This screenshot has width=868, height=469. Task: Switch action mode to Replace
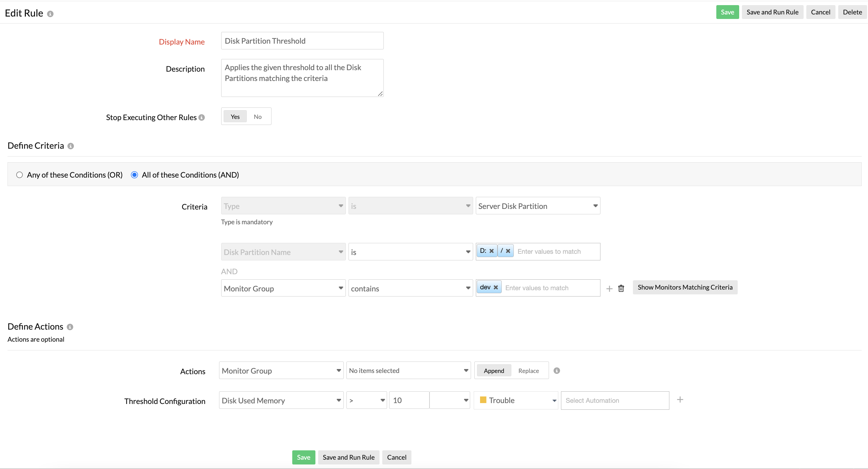point(528,371)
